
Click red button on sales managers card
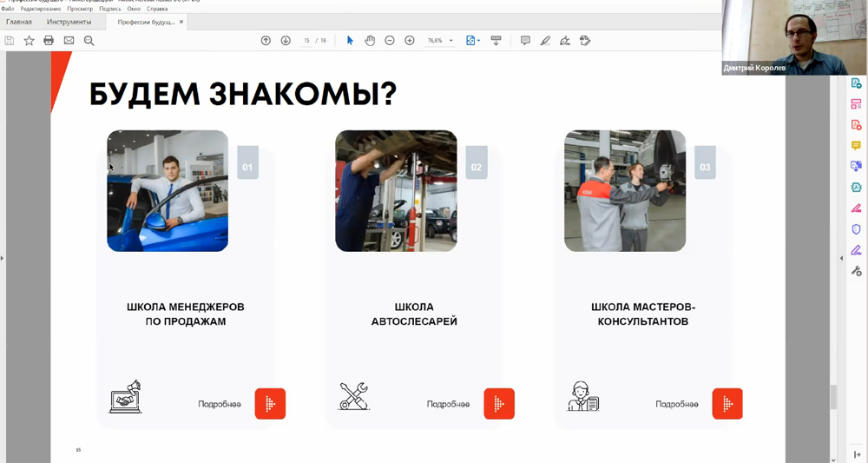pyautogui.click(x=270, y=404)
